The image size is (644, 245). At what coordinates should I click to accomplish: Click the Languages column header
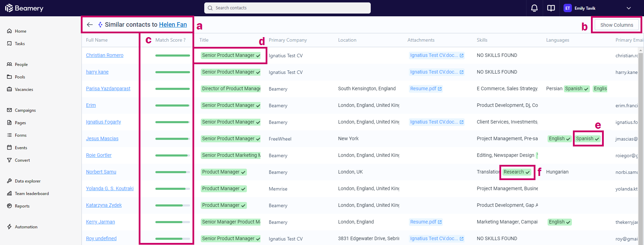coord(558,40)
